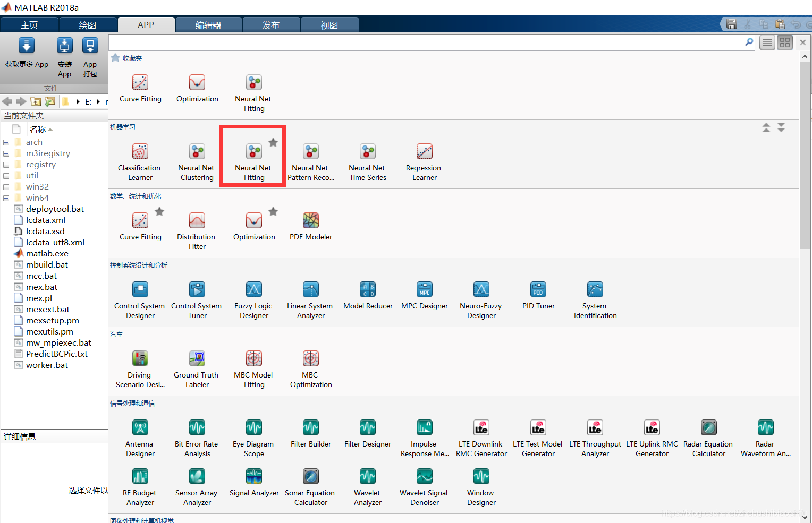Click 获取更多 App button
The image size is (812, 523).
coord(27,53)
